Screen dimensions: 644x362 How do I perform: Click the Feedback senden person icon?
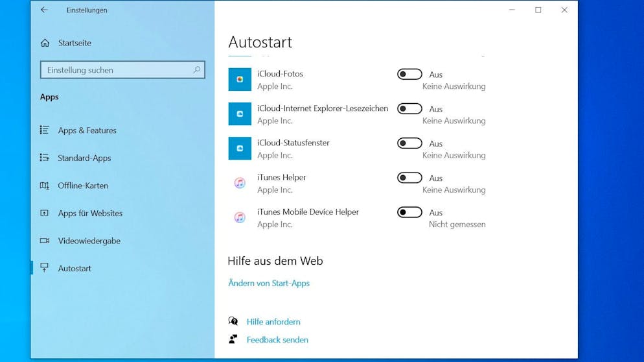pyautogui.click(x=233, y=339)
